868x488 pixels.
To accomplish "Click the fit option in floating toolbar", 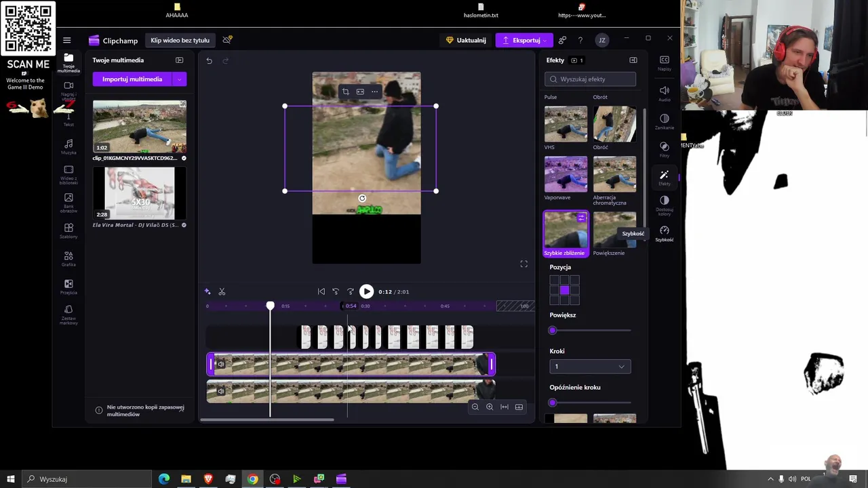I will [x=360, y=91].
